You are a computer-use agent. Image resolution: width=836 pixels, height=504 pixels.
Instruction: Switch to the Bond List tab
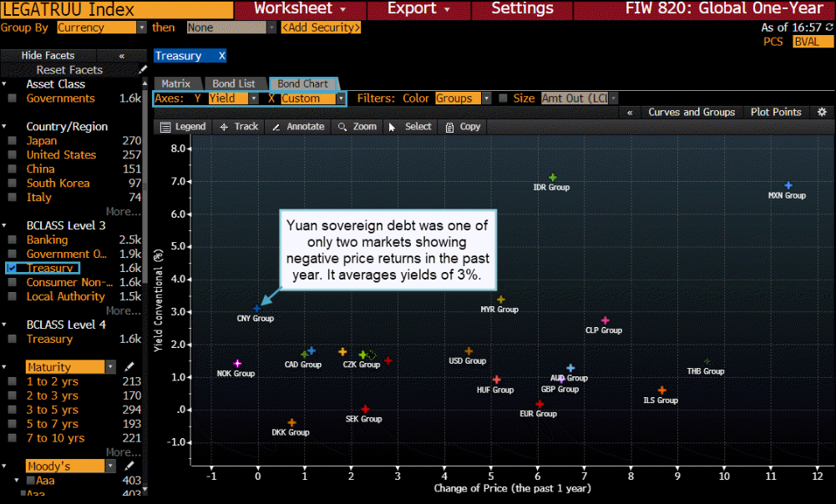click(x=234, y=83)
